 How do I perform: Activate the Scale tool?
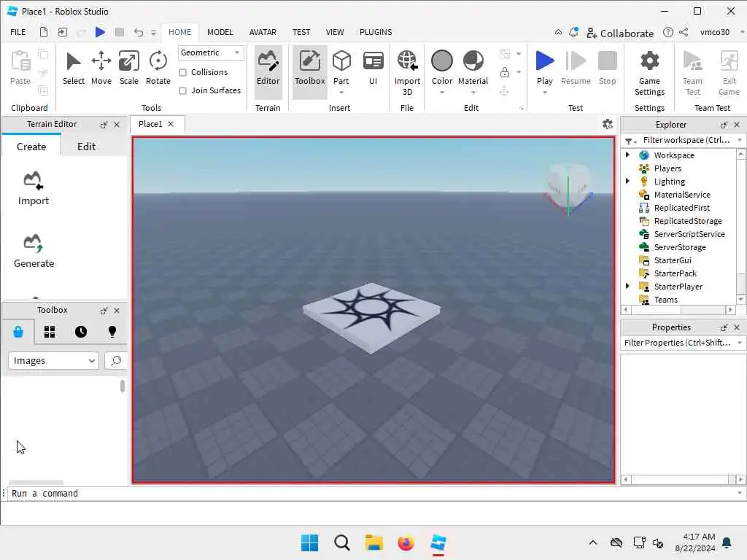(128, 68)
